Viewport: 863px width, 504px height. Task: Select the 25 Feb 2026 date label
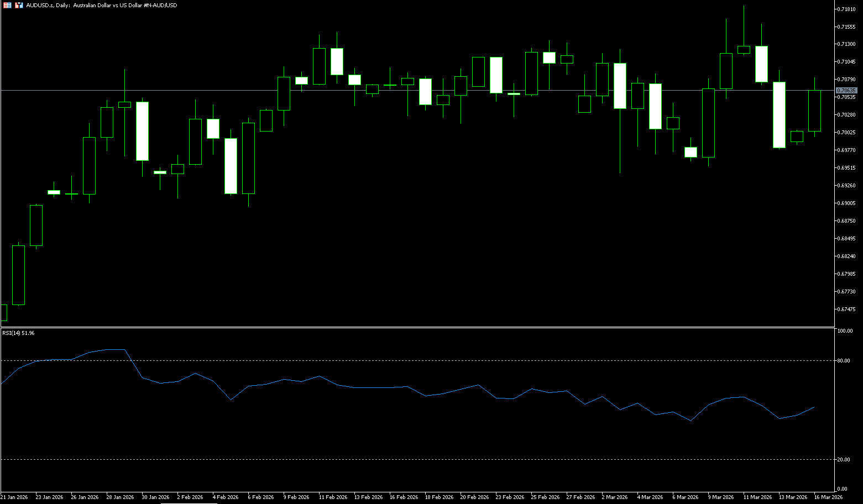coord(545,497)
